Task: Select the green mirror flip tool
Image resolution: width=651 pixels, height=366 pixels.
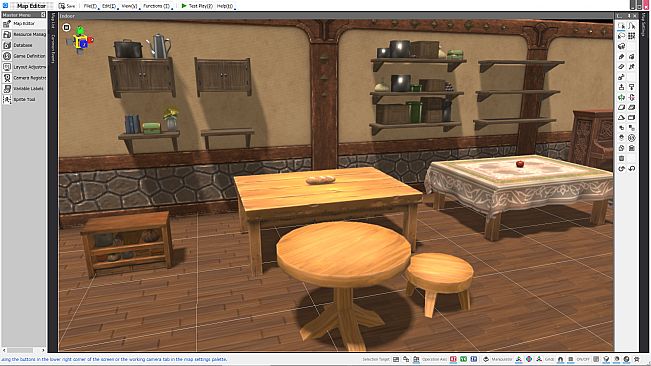Action: pyautogui.click(x=621, y=98)
